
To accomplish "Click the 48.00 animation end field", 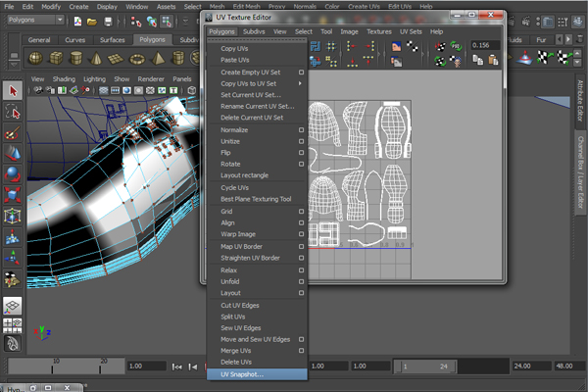I will [x=568, y=367].
